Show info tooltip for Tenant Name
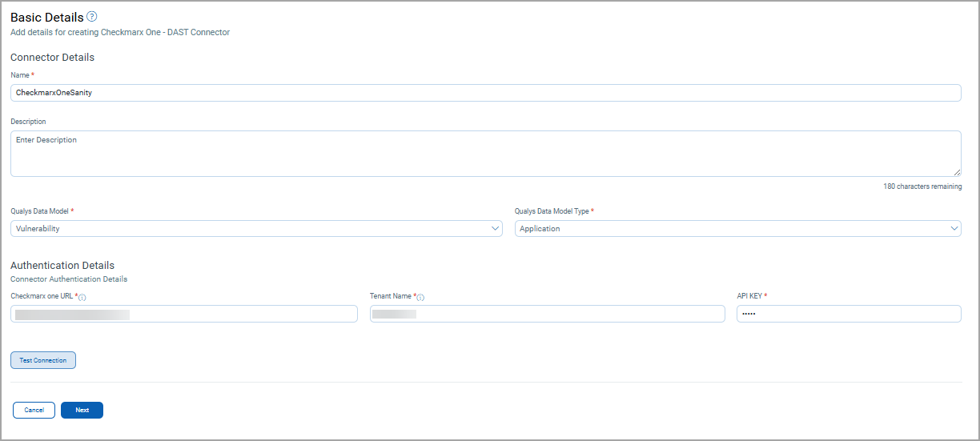 (421, 298)
